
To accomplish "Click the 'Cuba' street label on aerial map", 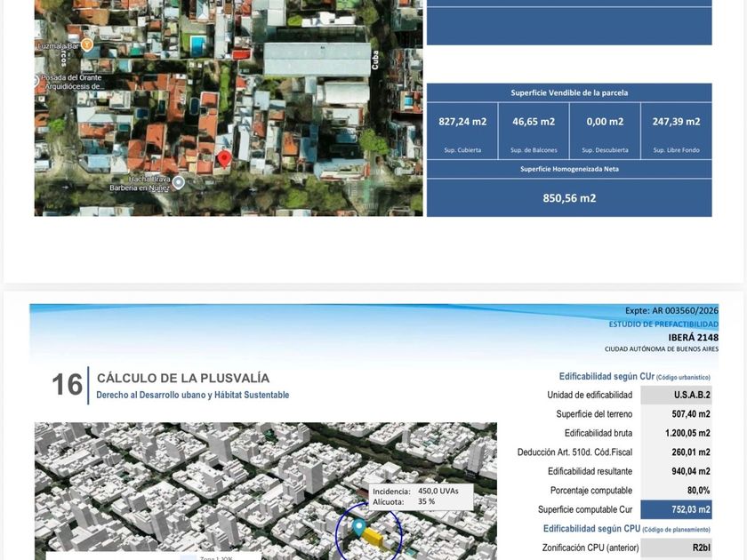I will [x=375, y=60].
